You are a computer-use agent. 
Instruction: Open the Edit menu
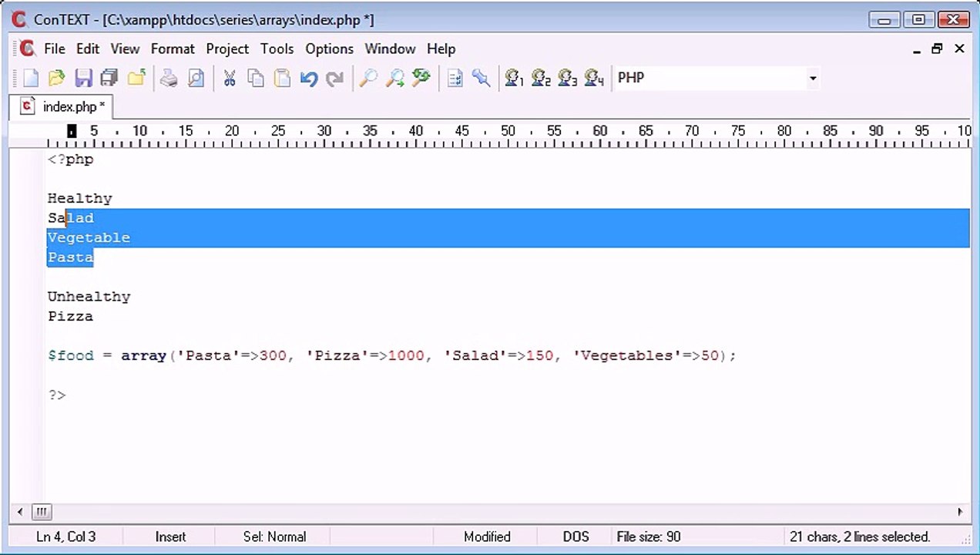[88, 49]
